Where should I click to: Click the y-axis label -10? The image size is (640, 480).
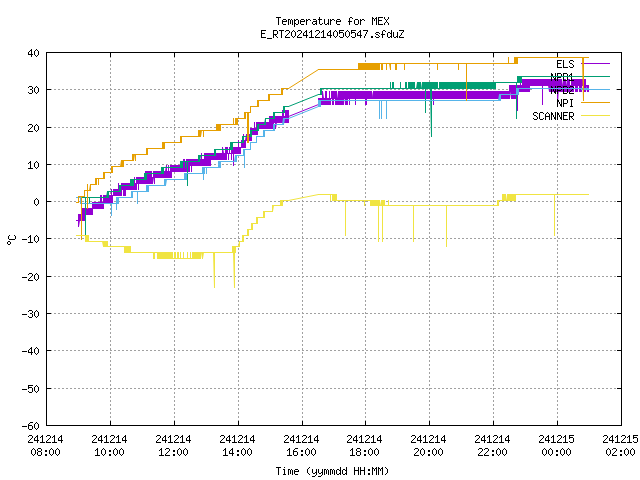tap(31, 239)
